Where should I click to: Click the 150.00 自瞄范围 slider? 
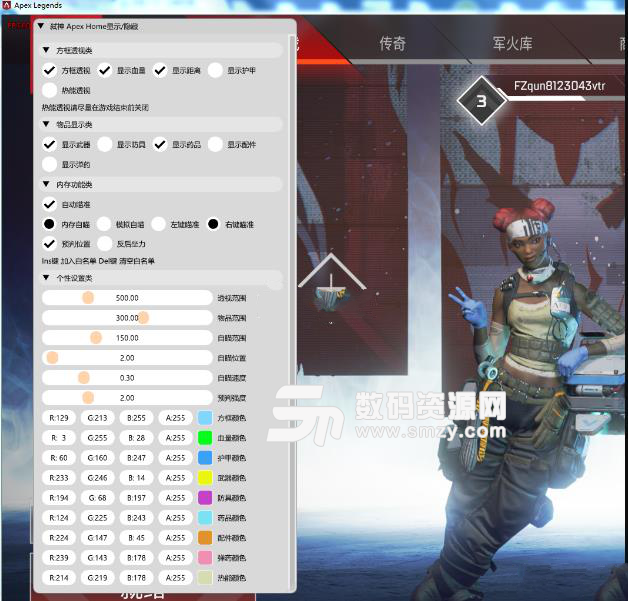(127, 338)
